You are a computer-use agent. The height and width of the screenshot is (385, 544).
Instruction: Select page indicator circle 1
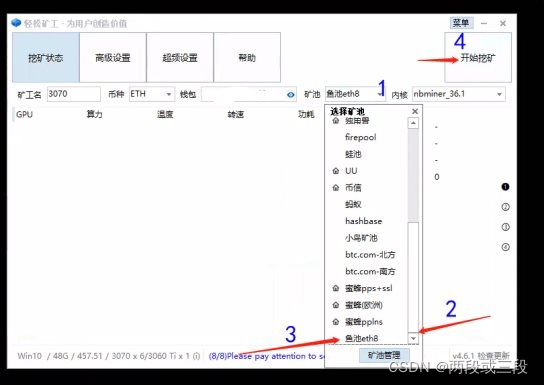(x=505, y=187)
